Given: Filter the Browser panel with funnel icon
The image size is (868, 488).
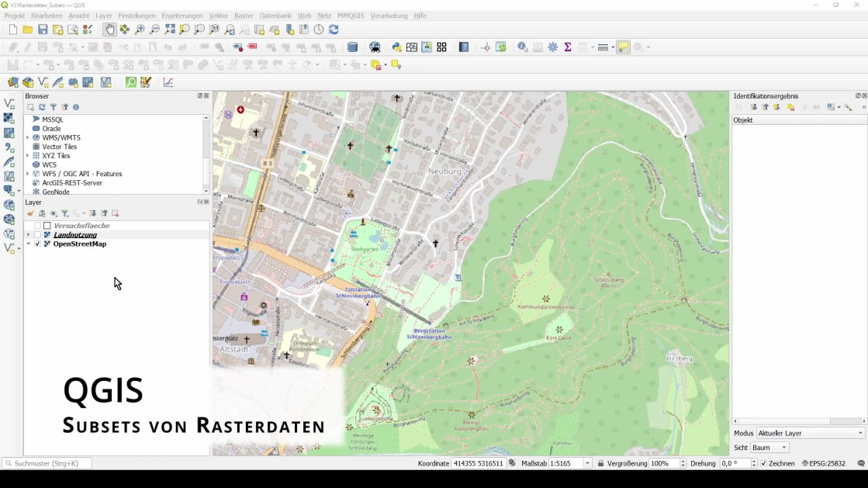Looking at the screenshot, I should (54, 107).
